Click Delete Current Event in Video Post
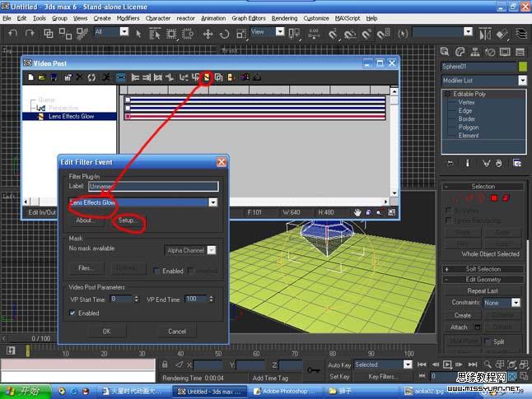 [79, 77]
